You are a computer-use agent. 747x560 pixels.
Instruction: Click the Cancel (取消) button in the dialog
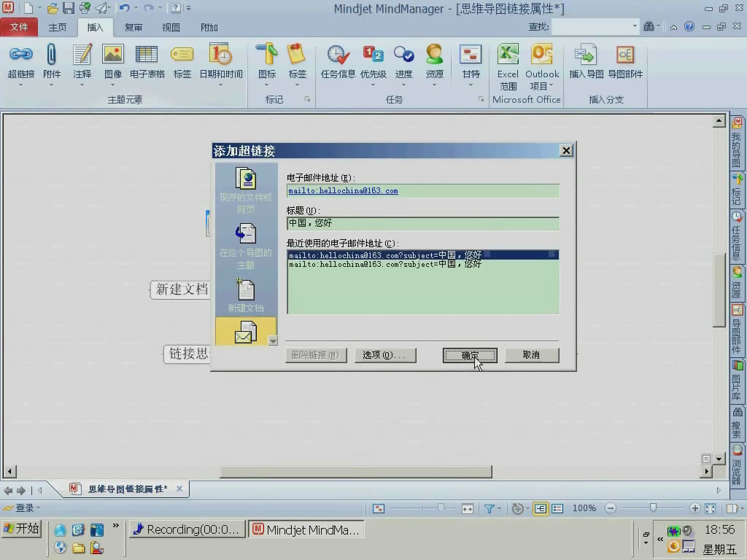tap(532, 355)
